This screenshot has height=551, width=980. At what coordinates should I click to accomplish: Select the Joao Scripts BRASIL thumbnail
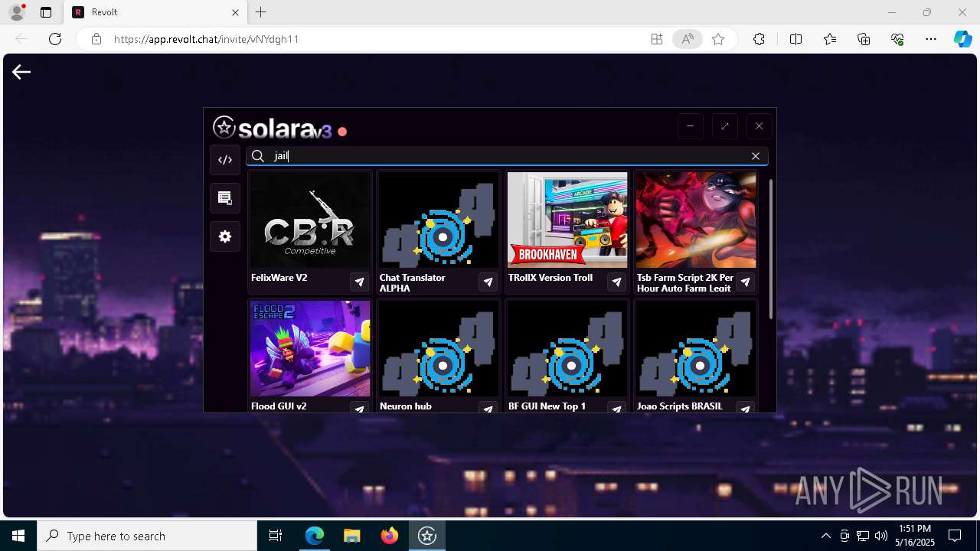[x=696, y=349]
